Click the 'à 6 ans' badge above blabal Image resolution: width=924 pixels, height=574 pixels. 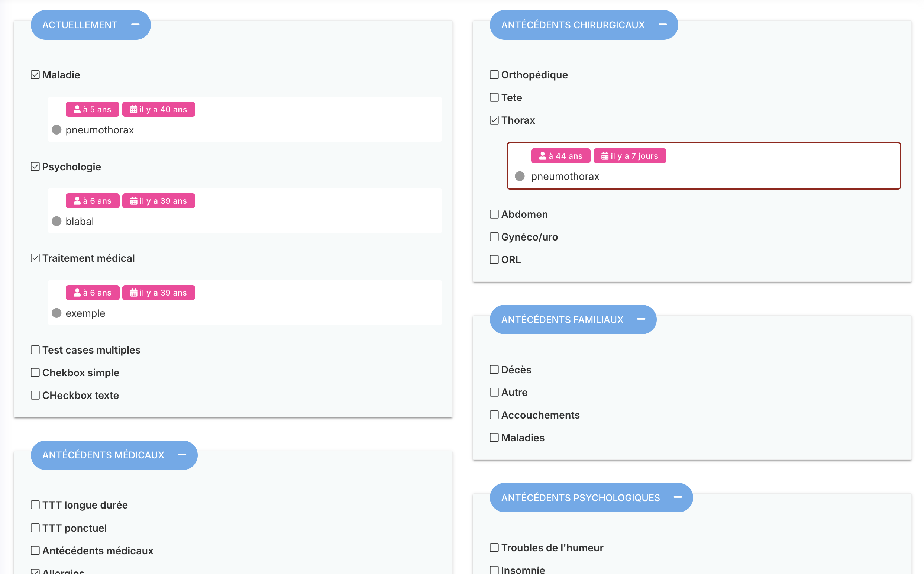point(93,201)
